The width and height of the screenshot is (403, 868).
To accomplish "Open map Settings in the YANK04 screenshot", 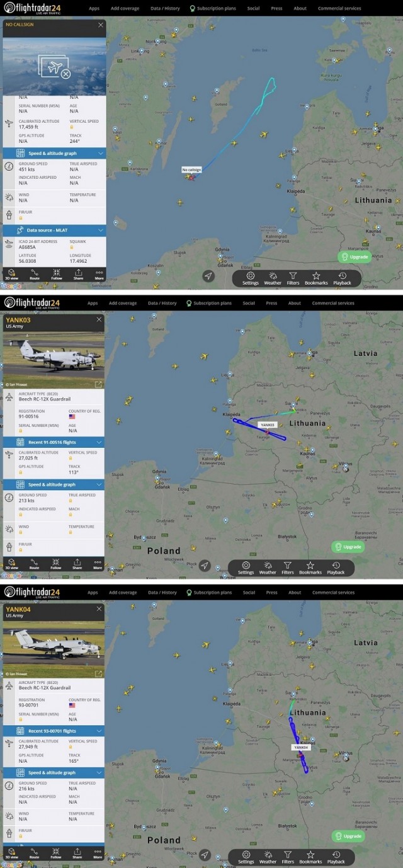I will point(246,857).
